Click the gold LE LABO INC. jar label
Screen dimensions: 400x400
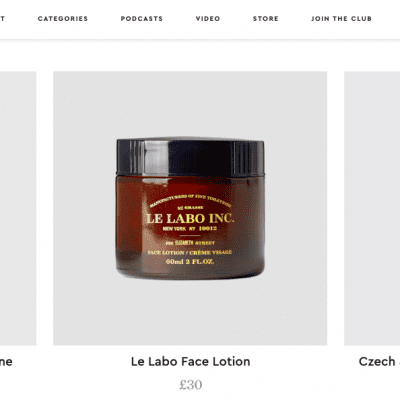pos(190,218)
